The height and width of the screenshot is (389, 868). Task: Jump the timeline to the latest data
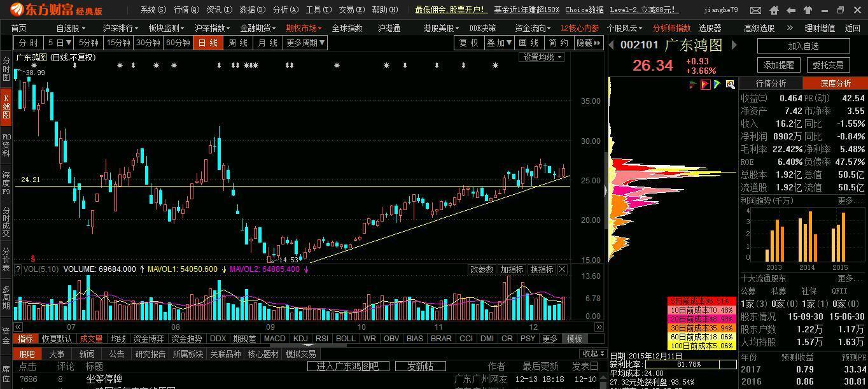coord(599,327)
